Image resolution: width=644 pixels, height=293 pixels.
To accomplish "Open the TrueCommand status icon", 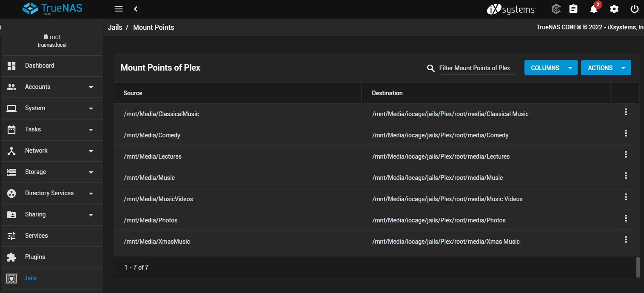I will click(x=556, y=9).
